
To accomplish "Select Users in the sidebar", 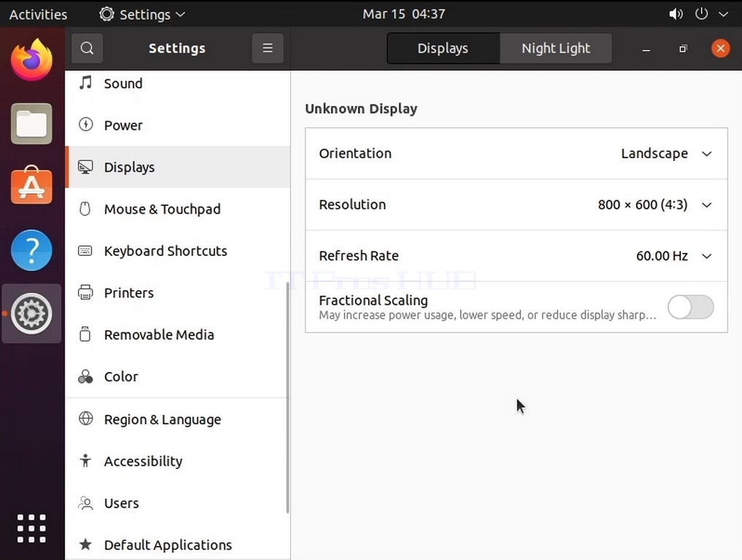I will [x=177, y=502].
